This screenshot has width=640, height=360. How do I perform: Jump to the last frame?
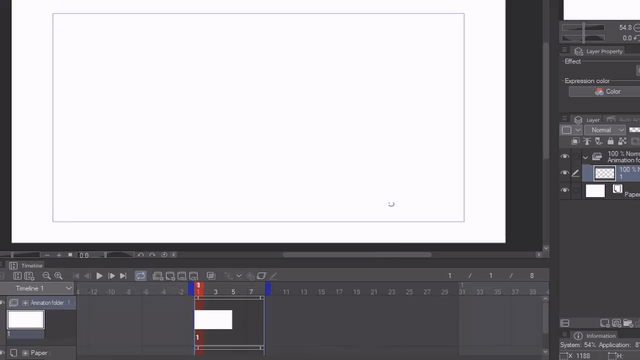pos(123,276)
